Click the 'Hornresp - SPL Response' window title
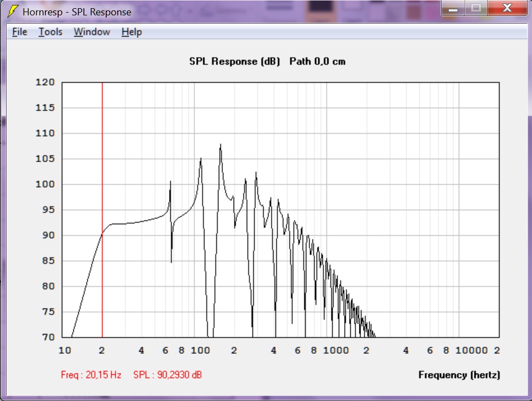The image size is (532, 401). (77, 12)
